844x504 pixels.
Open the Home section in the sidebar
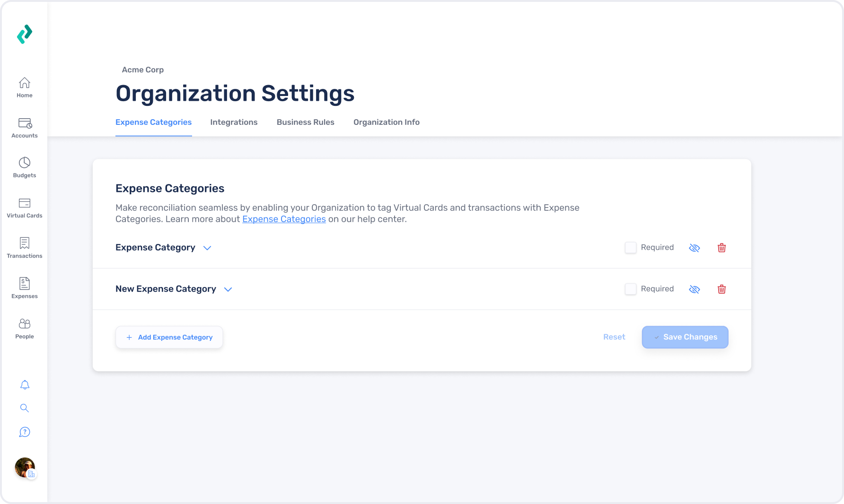24,87
